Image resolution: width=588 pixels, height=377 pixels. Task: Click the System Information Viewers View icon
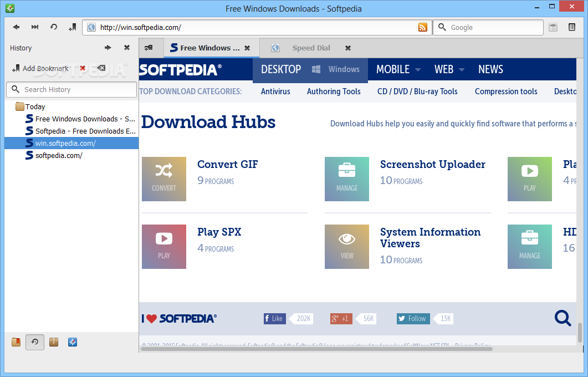coord(347,247)
